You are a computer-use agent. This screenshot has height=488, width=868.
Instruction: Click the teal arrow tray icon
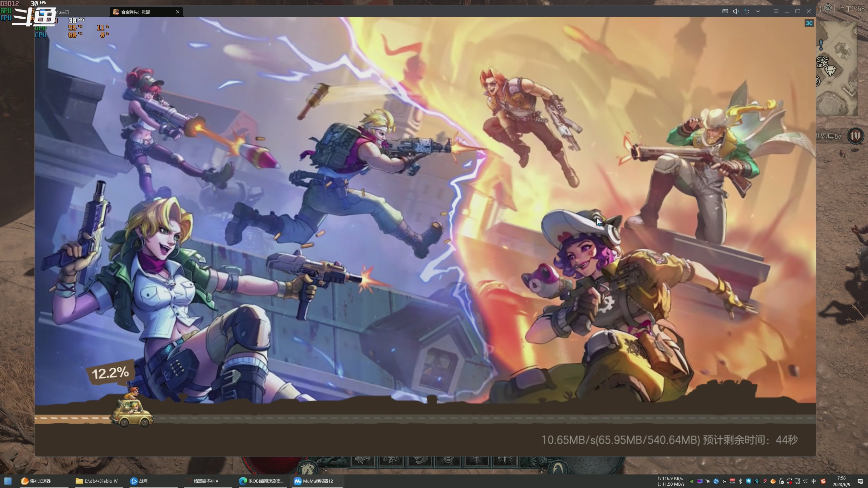click(x=757, y=481)
